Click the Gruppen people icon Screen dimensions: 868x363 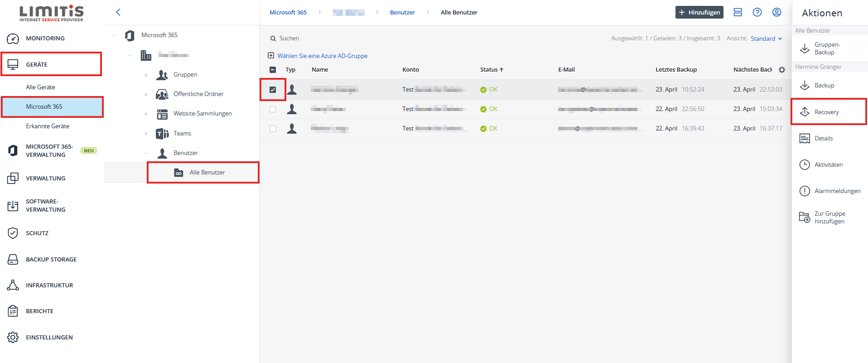tap(162, 75)
